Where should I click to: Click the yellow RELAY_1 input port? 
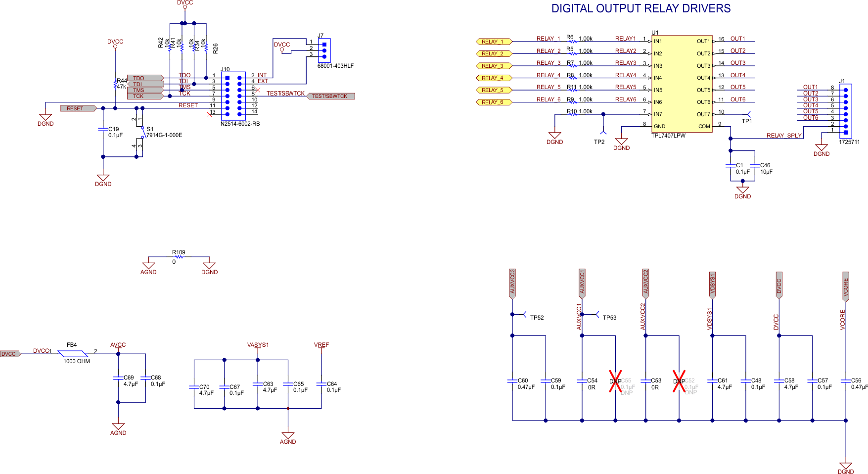[x=494, y=42]
